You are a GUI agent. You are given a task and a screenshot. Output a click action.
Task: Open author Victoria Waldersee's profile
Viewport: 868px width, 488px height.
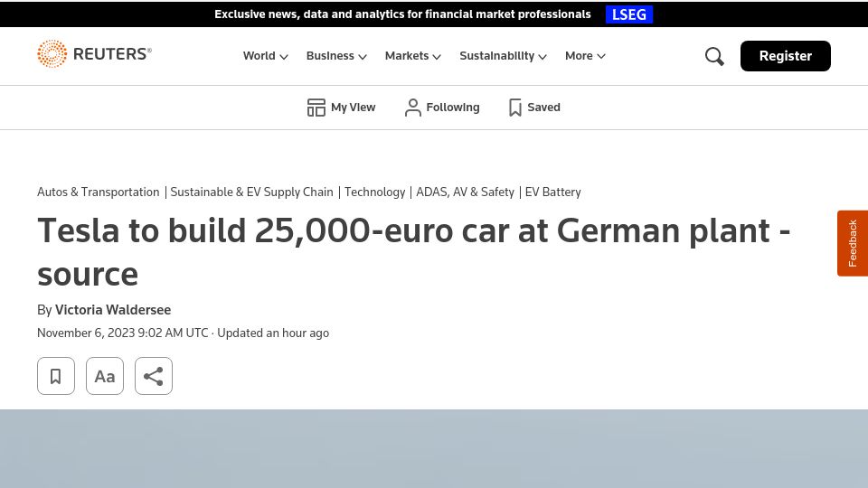113,310
